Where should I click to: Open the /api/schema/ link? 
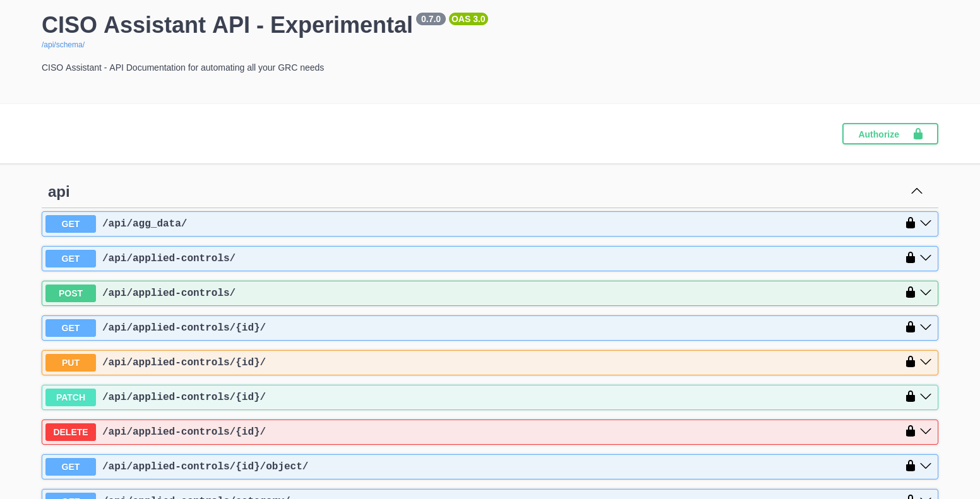[x=63, y=45]
